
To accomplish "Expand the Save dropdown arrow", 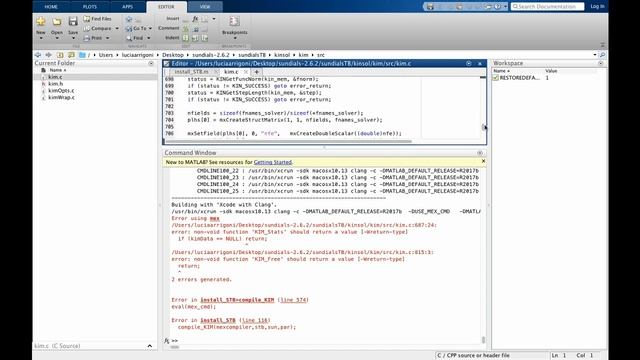I will pyautogui.click(x=73, y=38).
